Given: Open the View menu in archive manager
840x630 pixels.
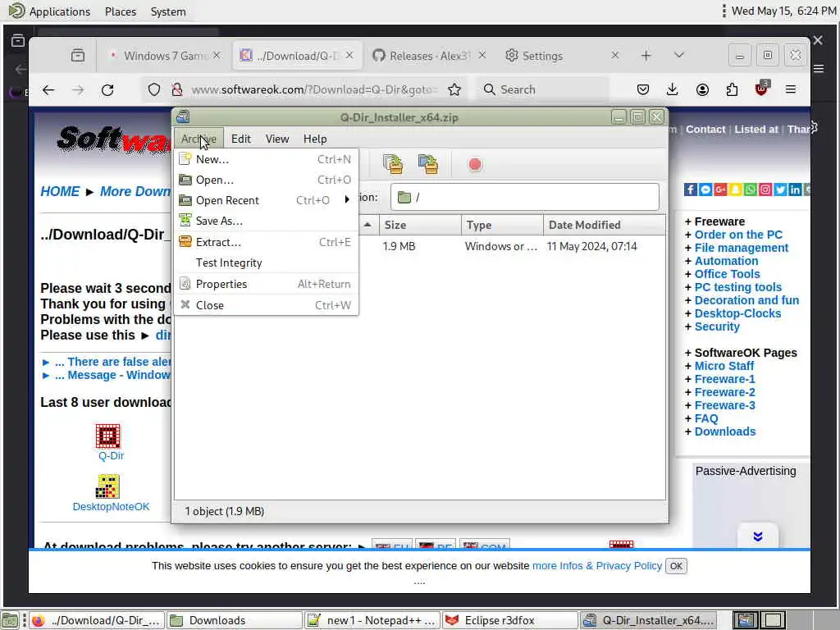Looking at the screenshot, I should (x=277, y=139).
